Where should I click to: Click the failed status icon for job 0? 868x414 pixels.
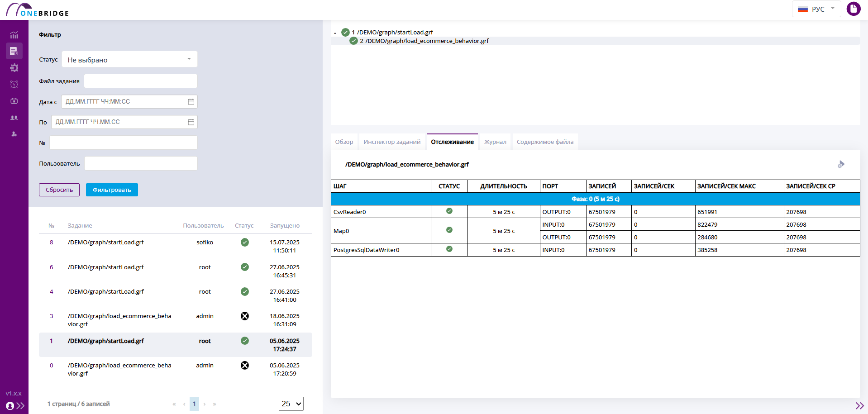pos(245,365)
